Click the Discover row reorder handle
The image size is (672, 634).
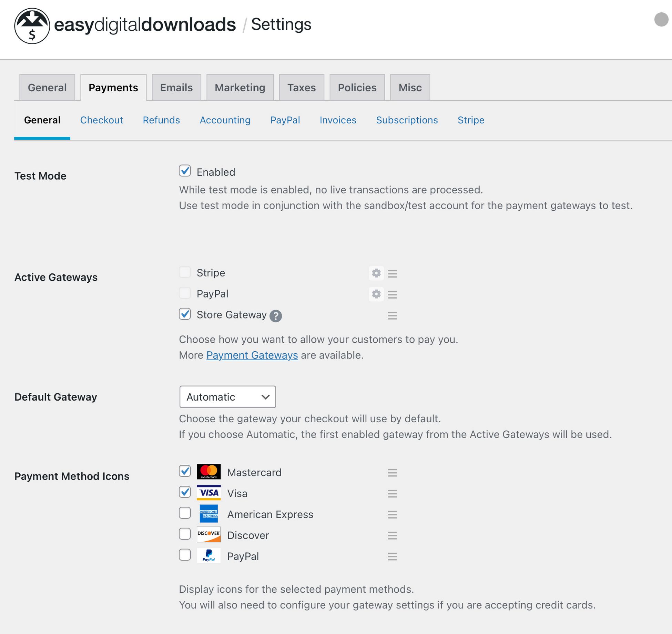[392, 536]
